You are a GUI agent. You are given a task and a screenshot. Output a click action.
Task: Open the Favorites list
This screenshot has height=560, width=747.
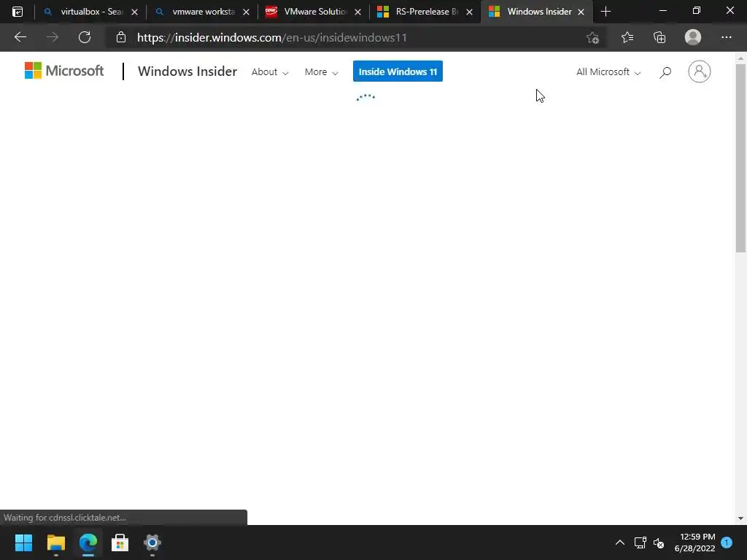(627, 37)
